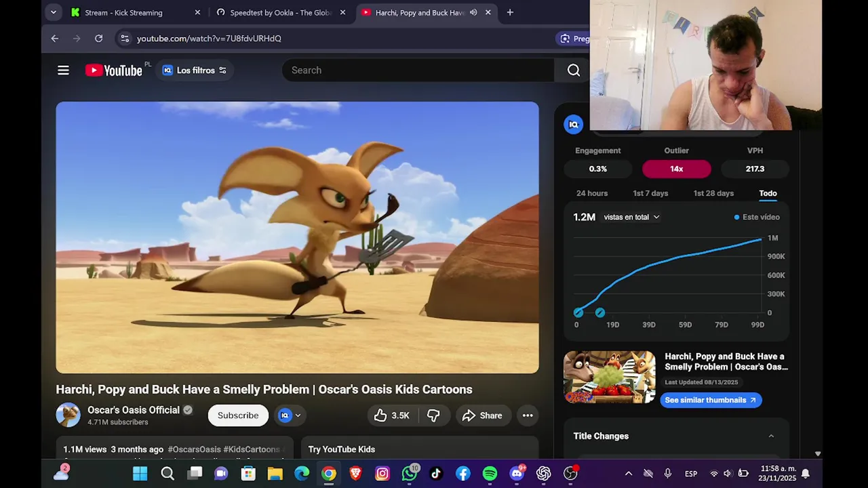Viewport: 868px width, 488px height.
Task: Go to YouTube home via logo
Action: tap(114, 70)
